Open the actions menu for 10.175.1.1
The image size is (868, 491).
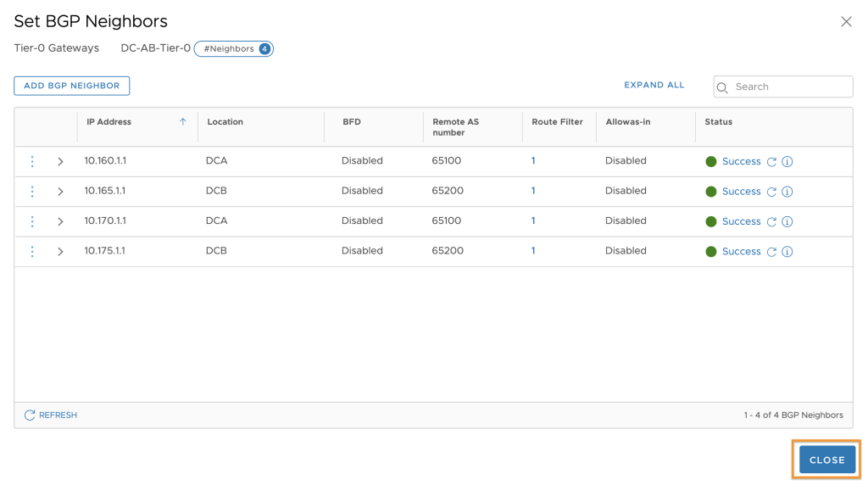point(32,251)
